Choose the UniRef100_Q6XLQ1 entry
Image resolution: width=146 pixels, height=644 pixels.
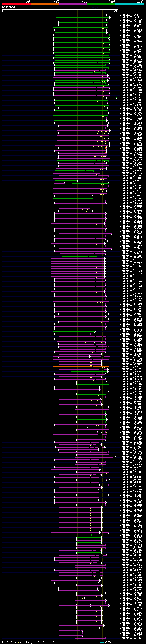coord(131,113)
